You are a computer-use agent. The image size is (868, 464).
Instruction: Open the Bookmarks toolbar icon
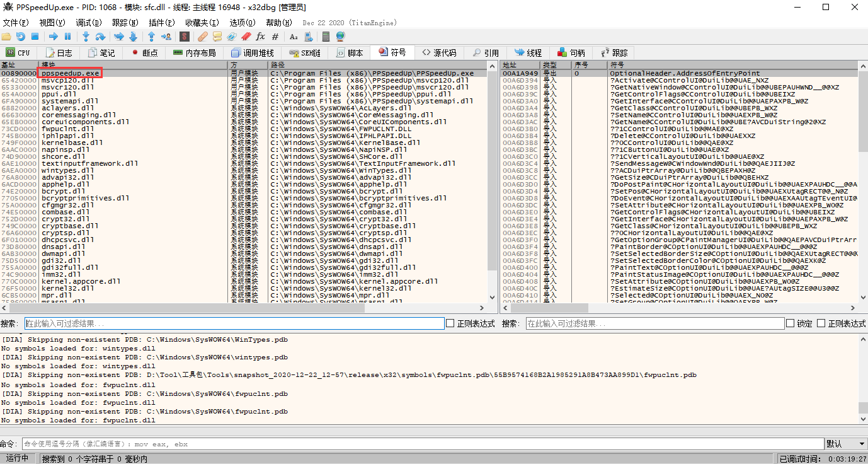[x=246, y=37]
